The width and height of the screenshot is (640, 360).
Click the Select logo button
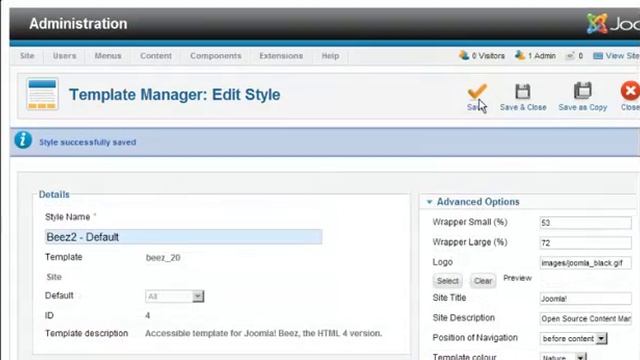(x=447, y=281)
